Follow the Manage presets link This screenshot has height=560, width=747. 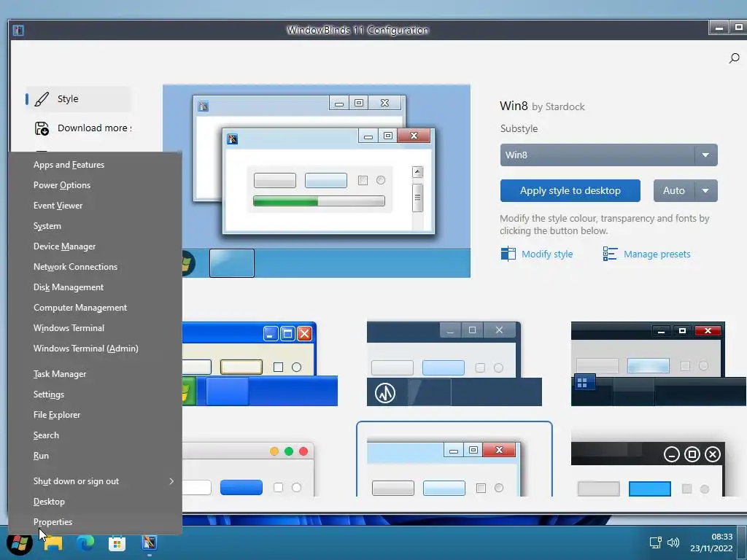click(x=657, y=254)
